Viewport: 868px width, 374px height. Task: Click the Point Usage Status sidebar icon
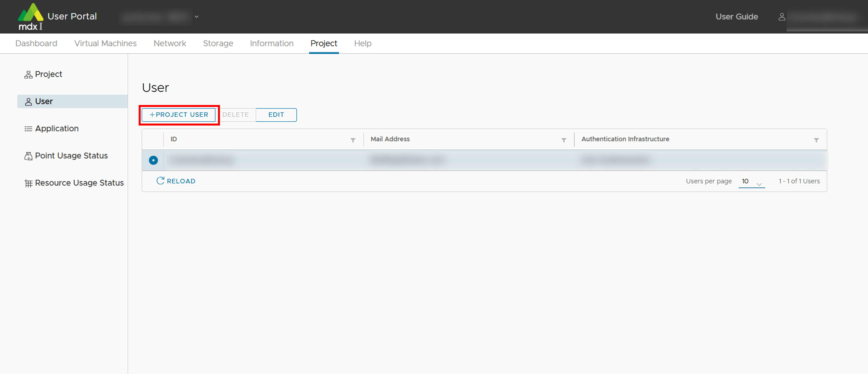click(x=28, y=156)
